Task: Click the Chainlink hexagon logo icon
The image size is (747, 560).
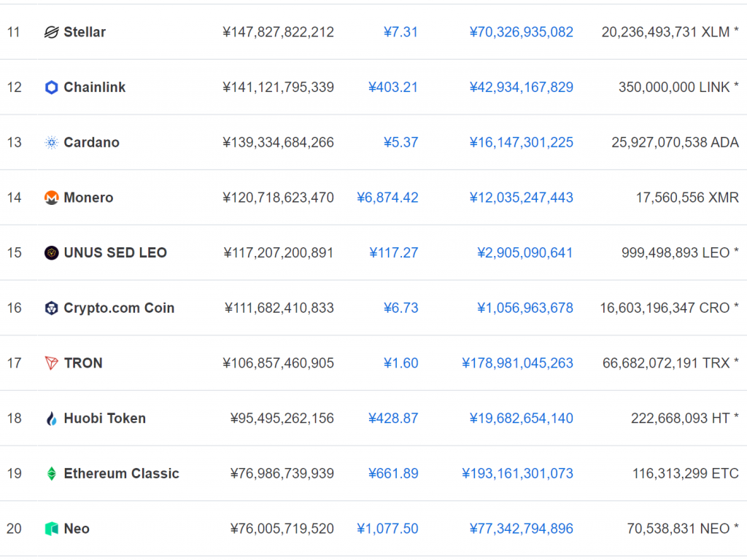Action: click(52, 87)
